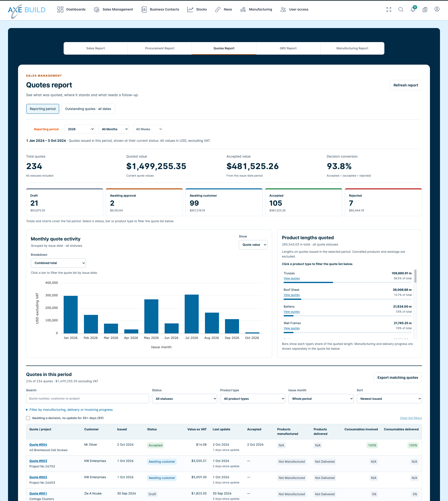Open the clipboard icon in header
Viewport: 448px width, 501px height.
[425, 10]
